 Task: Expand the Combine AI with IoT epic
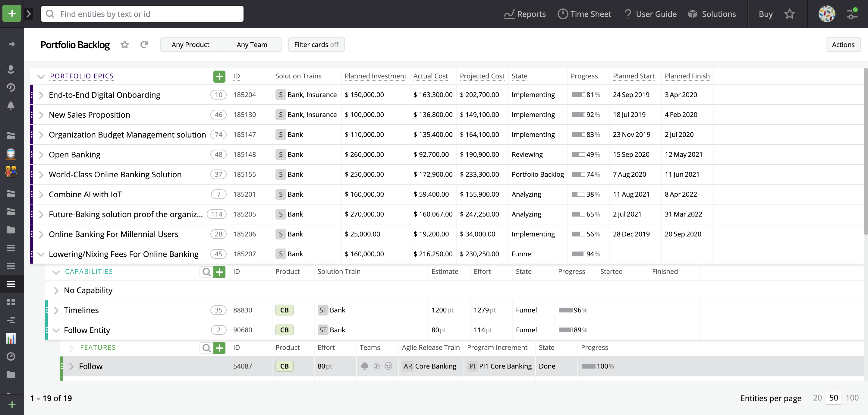pyautogui.click(x=41, y=195)
